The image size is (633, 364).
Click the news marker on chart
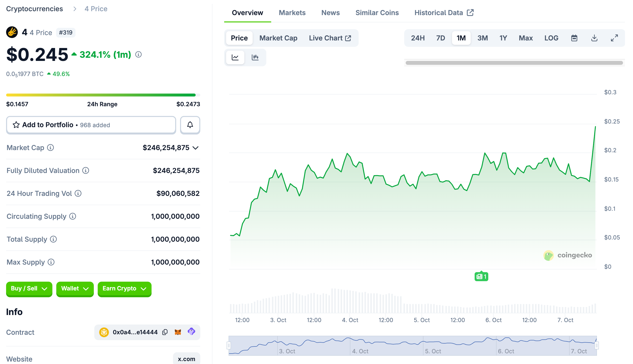tap(481, 277)
